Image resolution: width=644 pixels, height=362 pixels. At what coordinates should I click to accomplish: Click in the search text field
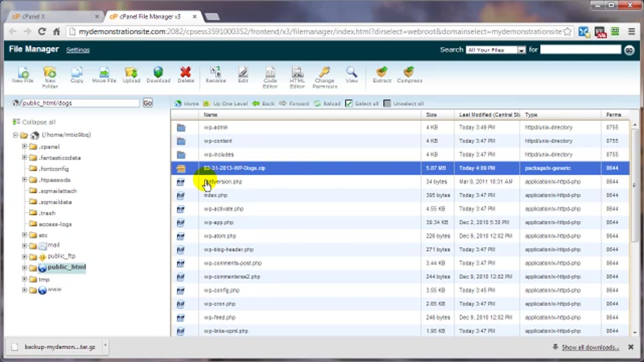(x=581, y=49)
